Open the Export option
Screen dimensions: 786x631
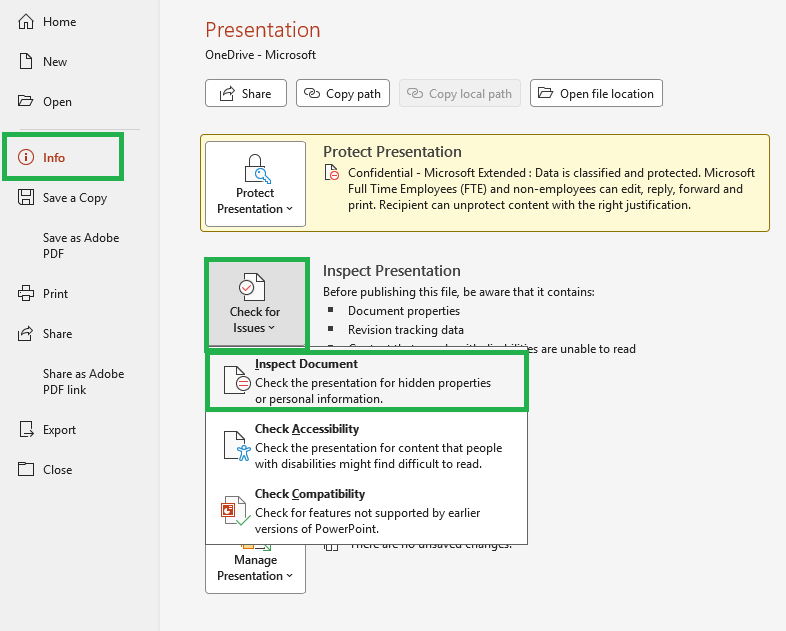point(59,430)
